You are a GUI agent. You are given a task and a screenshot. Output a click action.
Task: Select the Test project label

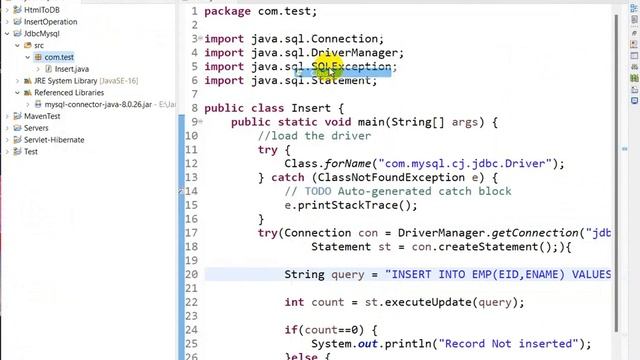click(31, 152)
